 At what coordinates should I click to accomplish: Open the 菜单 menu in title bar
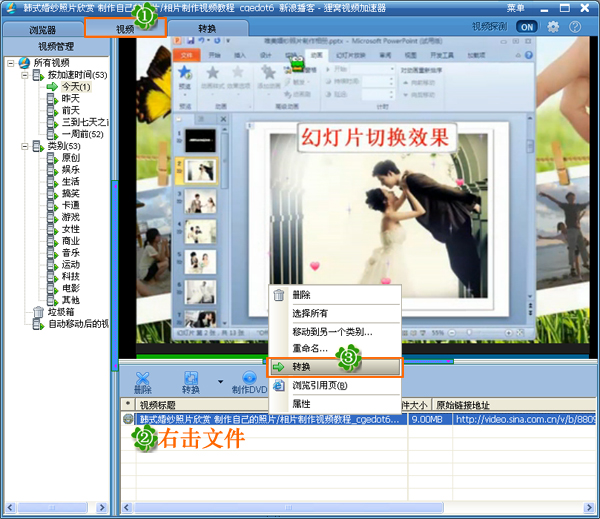click(x=516, y=8)
